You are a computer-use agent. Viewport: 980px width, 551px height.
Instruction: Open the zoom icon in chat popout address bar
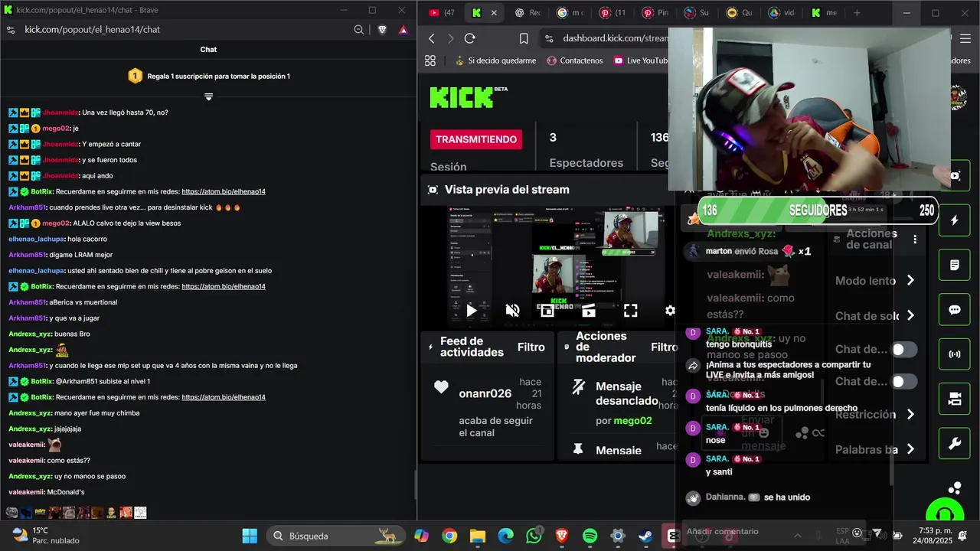[359, 30]
